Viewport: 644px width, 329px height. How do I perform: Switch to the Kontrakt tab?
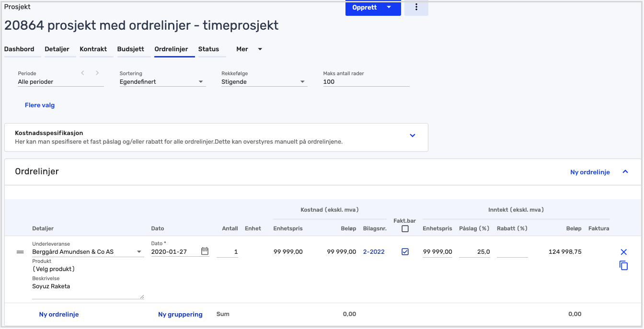tap(93, 49)
